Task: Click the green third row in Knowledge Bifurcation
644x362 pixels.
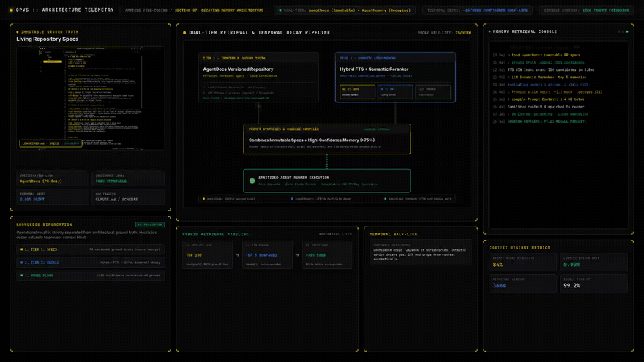Action: click(x=90, y=276)
